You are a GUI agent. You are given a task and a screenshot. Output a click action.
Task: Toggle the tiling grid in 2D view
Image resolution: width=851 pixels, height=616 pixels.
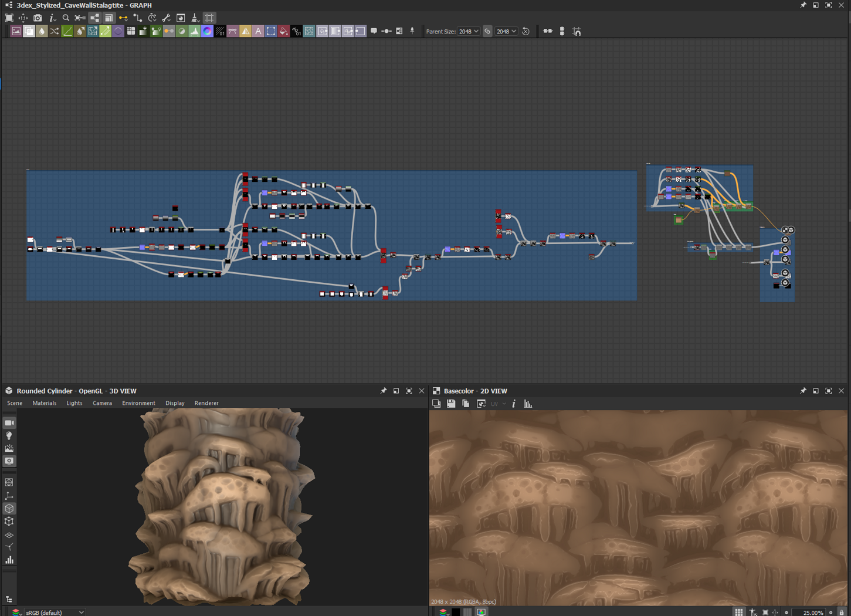pyautogui.click(x=738, y=612)
